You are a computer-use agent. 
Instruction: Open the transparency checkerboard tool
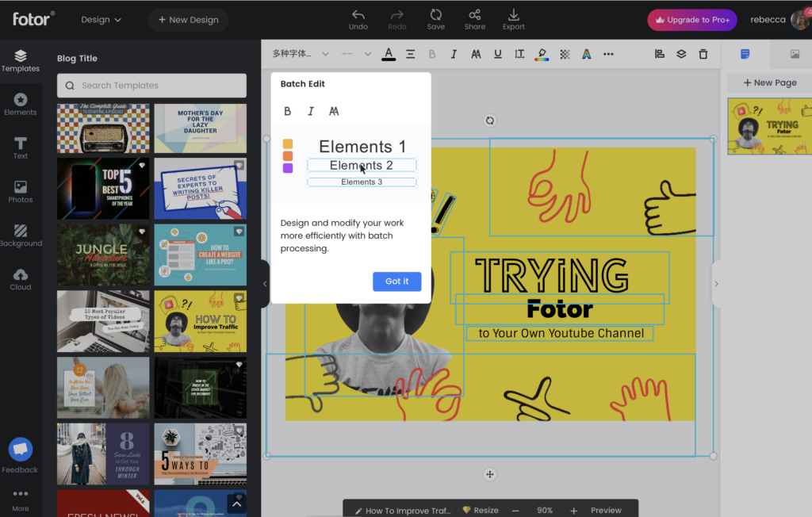(565, 54)
